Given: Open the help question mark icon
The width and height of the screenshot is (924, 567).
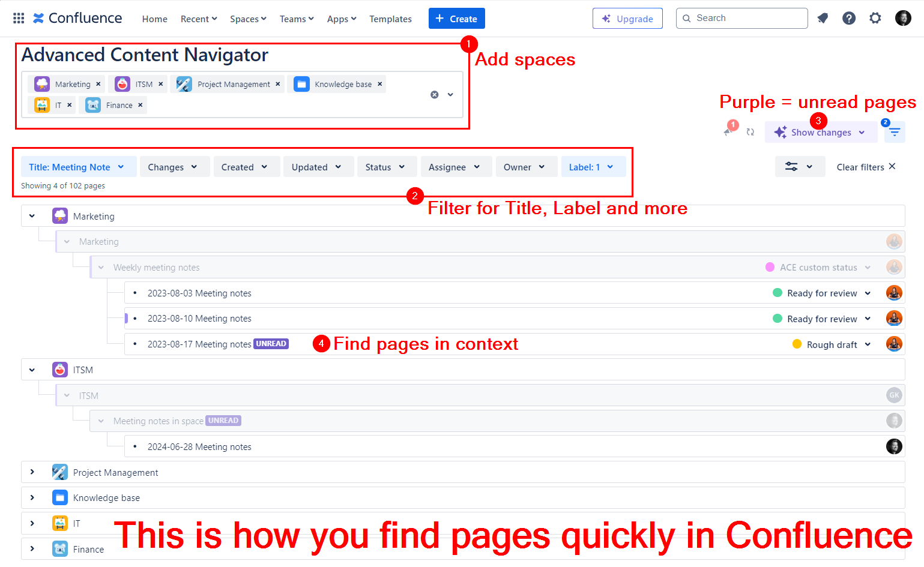Looking at the screenshot, I should pyautogui.click(x=849, y=19).
